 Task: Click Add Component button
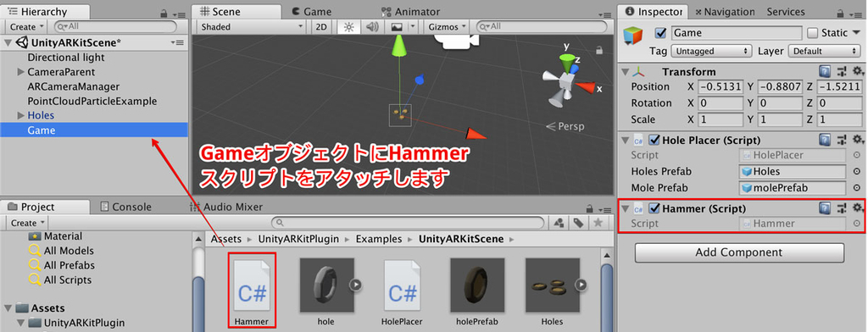coord(739,252)
